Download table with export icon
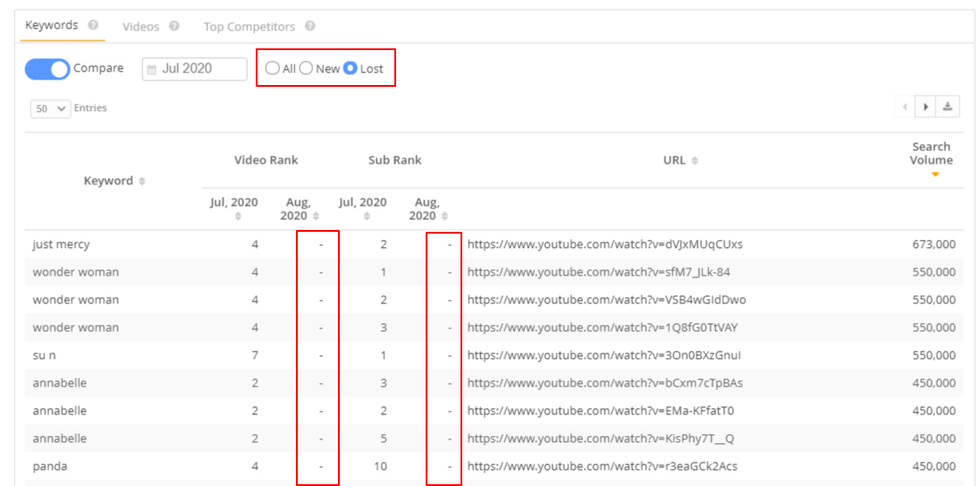Viewport: 980px width, 486px height. (948, 107)
